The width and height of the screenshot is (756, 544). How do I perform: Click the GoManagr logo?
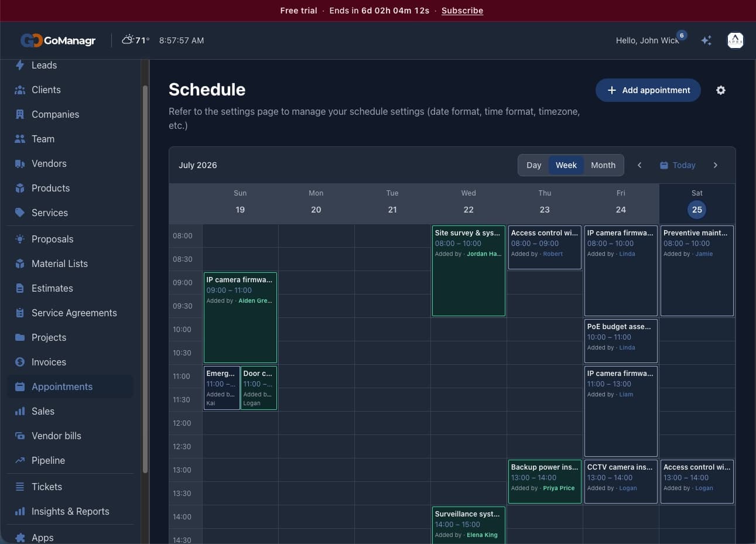click(58, 40)
